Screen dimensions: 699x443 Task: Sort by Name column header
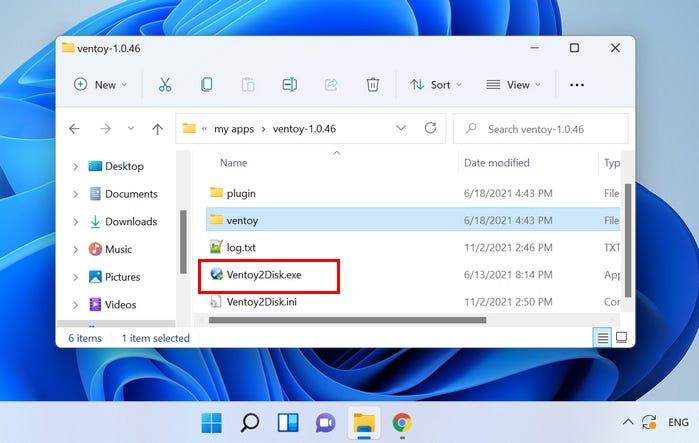234,163
